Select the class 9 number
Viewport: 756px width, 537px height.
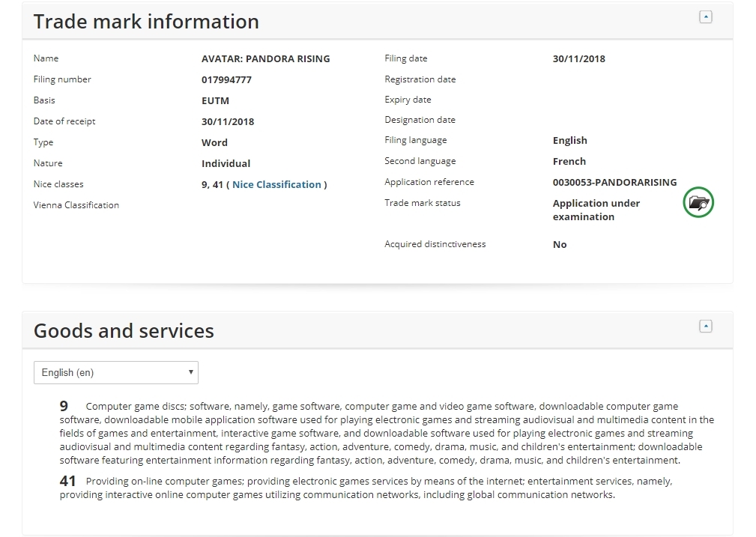pos(64,406)
